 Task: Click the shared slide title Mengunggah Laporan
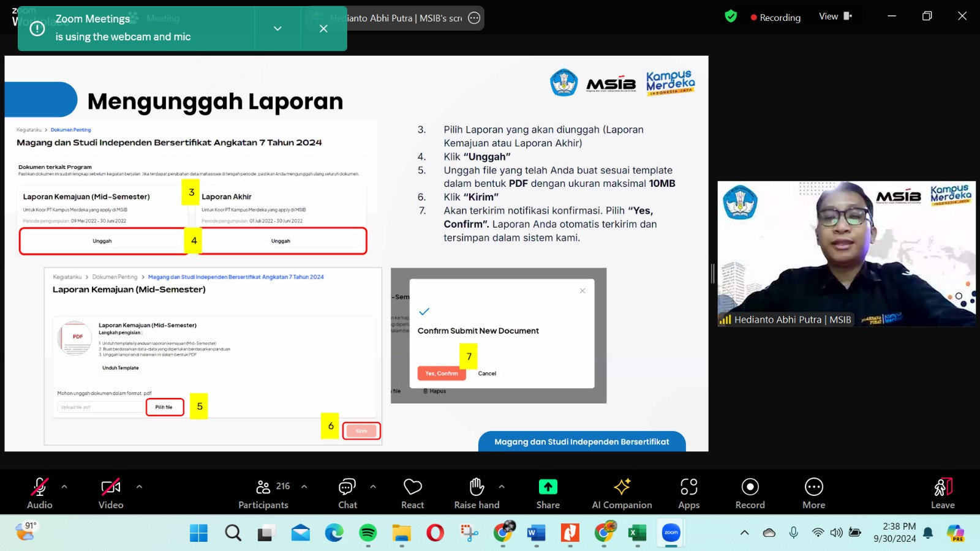tap(215, 101)
